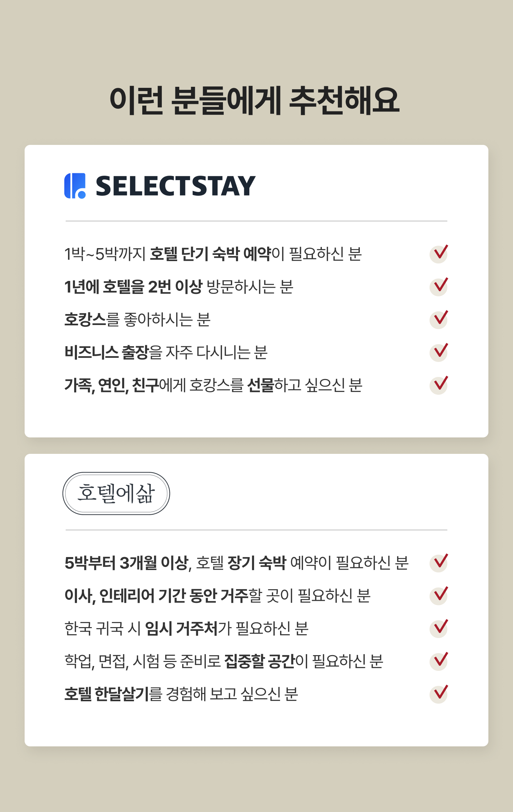Click the checkmark beside 이사, 인테리어 기간 line
513x812 pixels.
[439, 595]
